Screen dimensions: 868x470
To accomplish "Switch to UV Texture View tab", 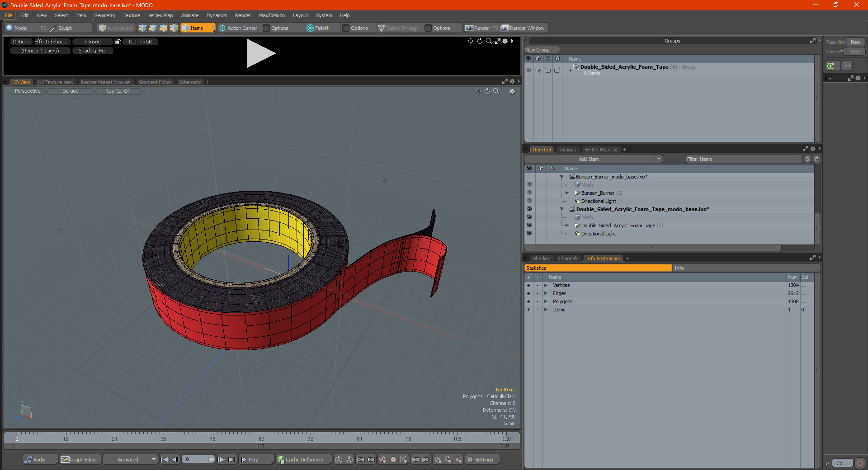I will [x=56, y=82].
